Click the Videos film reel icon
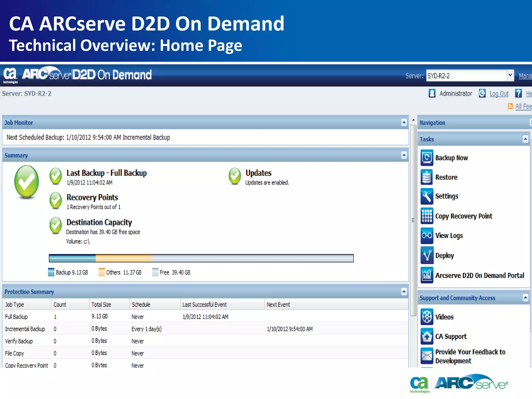Screen dimensions: 532x399 tap(427, 317)
